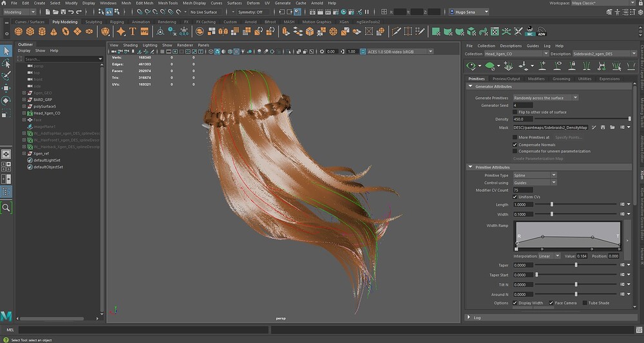Open the viewport Shading menu
Screen dimensions: 644x343
pyautogui.click(x=130, y=45)
